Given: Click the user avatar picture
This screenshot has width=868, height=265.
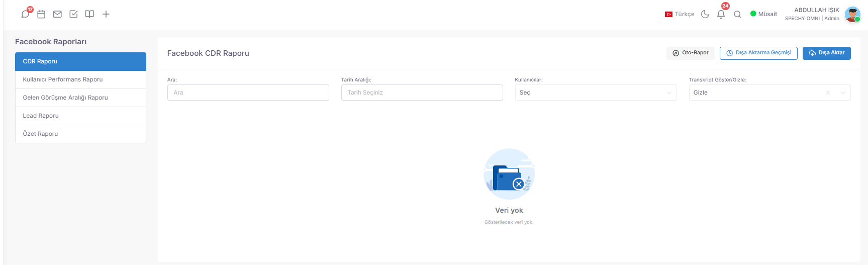Looking at the screenshot, I should coord(852,14).
